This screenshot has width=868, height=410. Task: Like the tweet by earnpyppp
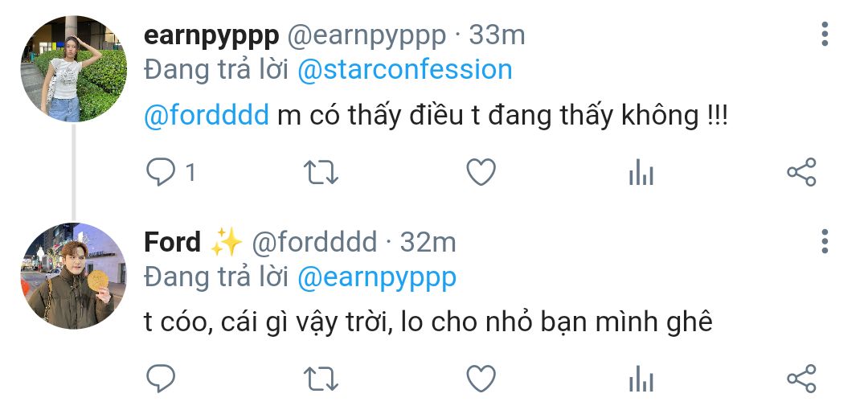[x=481, y=172]
